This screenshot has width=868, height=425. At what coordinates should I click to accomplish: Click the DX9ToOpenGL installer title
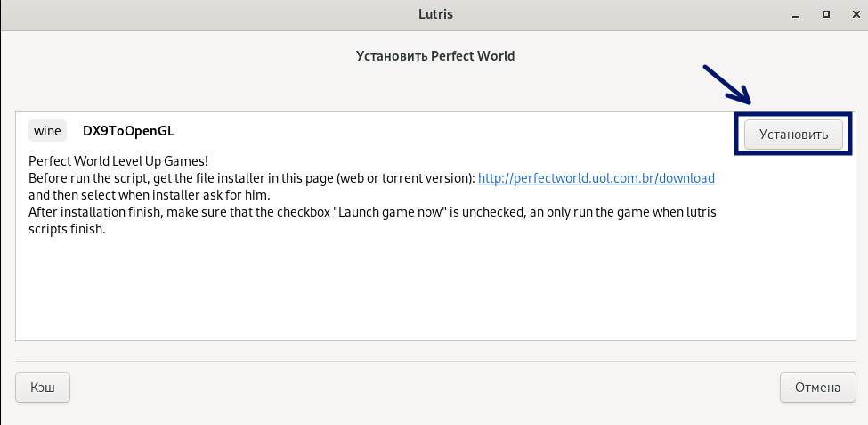[x=128, y=131]
